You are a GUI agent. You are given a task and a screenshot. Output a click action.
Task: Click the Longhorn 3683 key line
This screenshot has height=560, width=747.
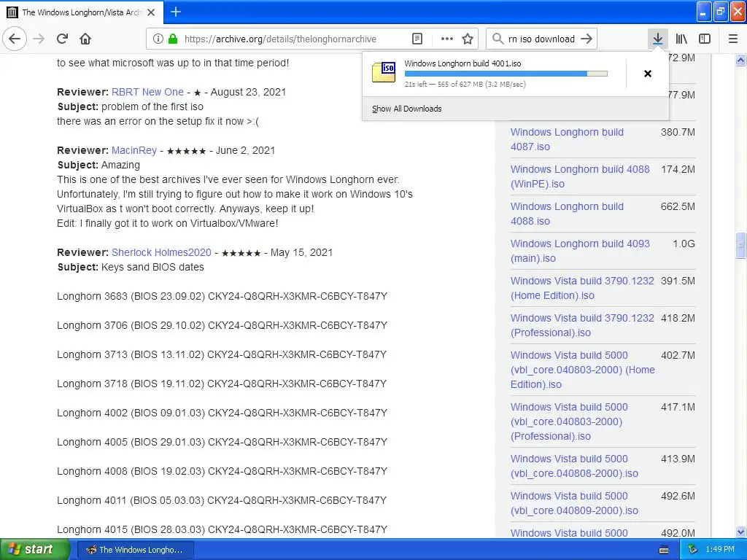(222, 296)
